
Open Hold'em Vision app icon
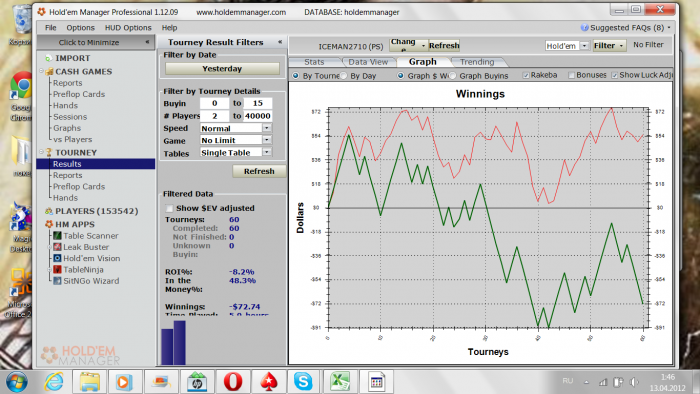[57, 258]
